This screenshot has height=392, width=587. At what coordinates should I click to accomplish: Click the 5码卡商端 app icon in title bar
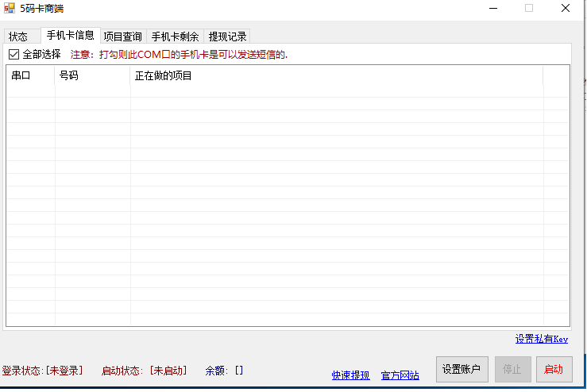pos(10,8)
